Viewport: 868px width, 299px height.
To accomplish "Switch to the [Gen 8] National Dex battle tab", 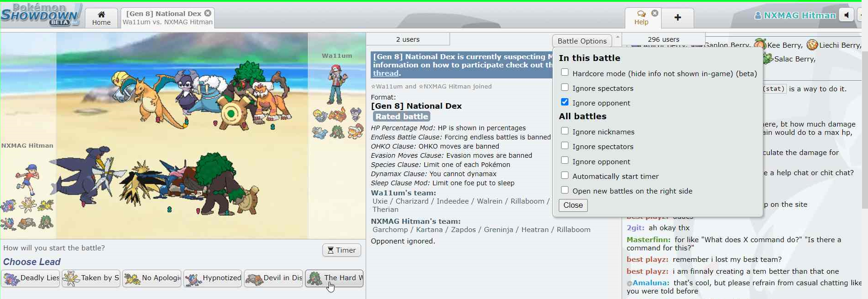I will [167, 18].
